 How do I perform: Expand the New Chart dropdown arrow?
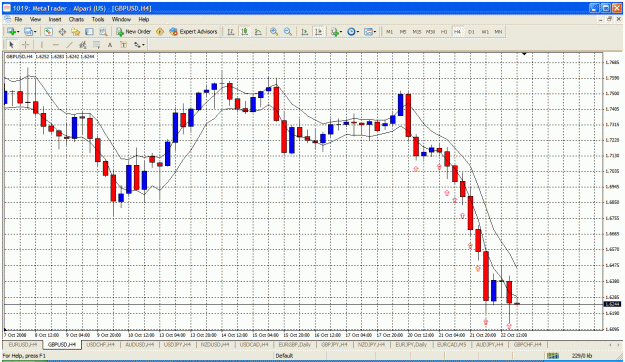pos(18,32)
